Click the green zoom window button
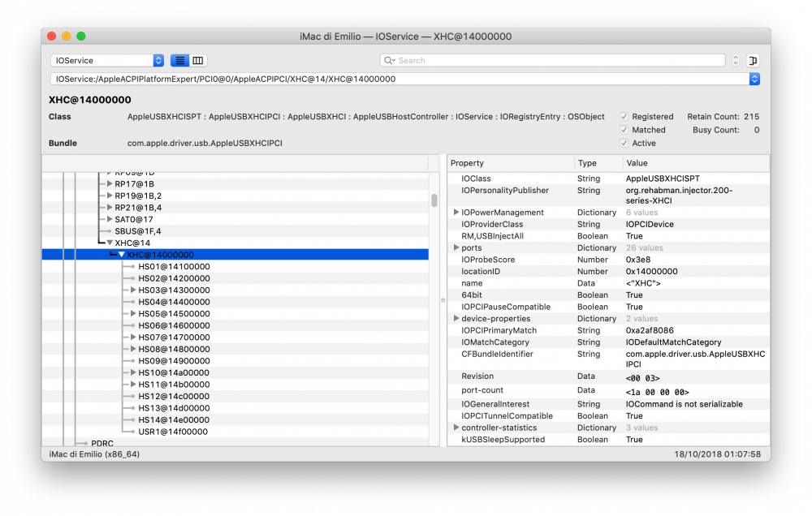Viewport: 812px width, 516px height. point(81,37)
